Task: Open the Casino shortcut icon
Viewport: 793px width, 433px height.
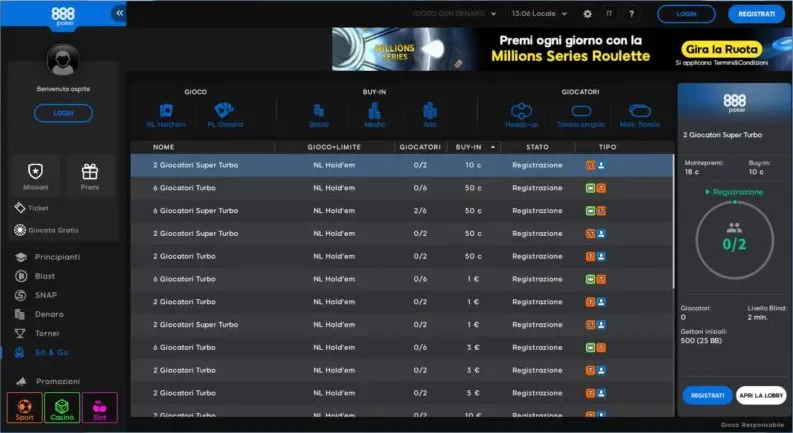Action: pyautogui.click(x=62, y=408)
